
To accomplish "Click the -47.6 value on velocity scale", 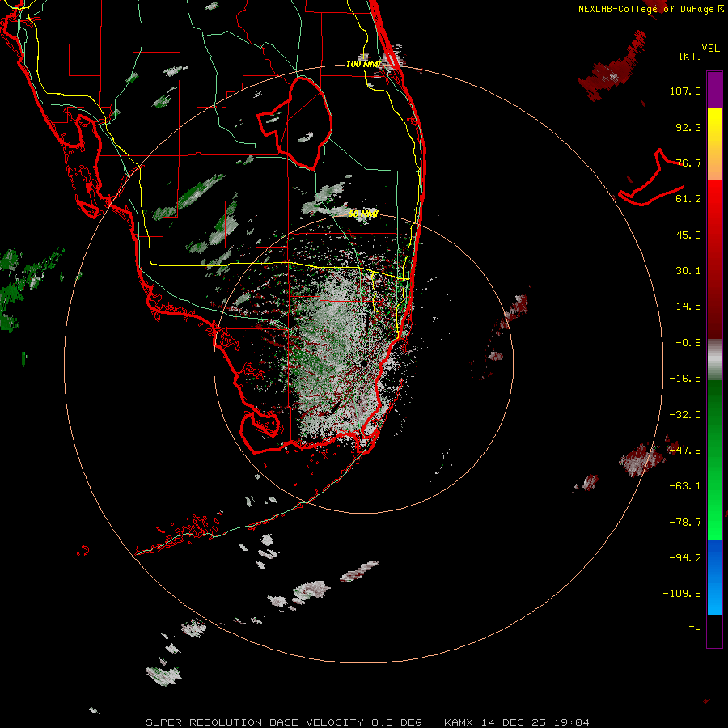I will pos(685,451).
